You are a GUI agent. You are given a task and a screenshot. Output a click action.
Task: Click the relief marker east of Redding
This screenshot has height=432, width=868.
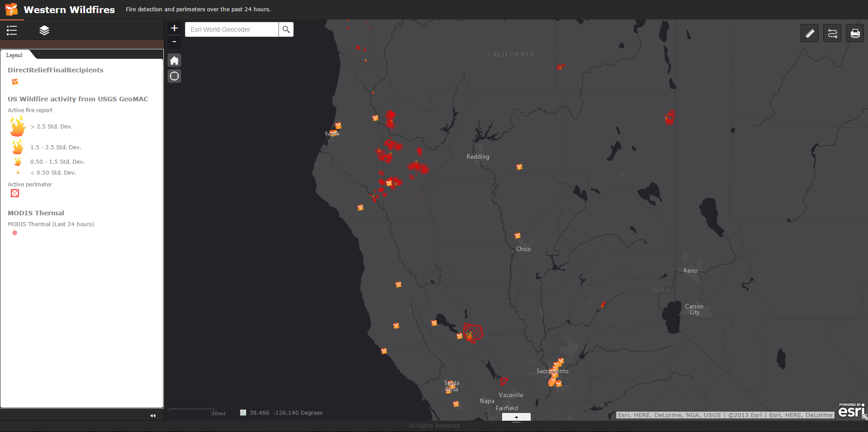(x=519, y=167)
